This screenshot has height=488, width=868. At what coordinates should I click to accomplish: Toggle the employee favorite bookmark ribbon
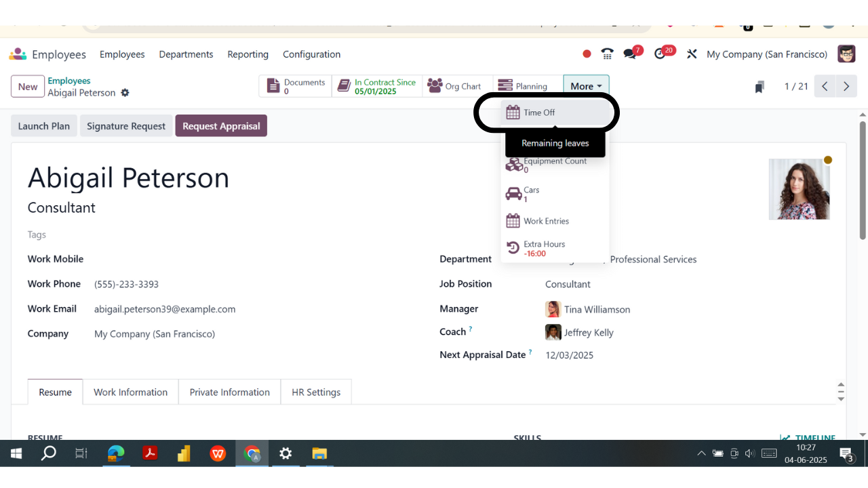(759, 86)
